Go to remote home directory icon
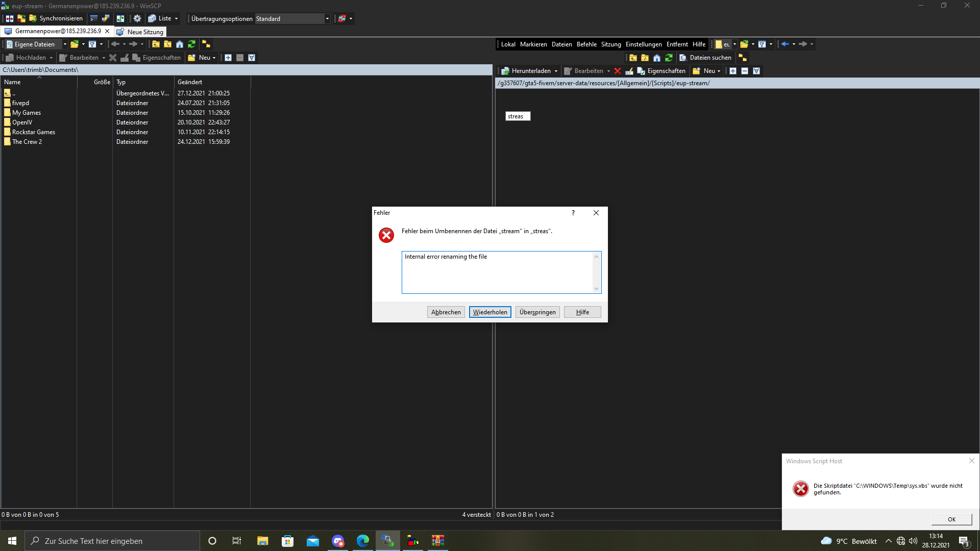Screen dimensions: 980x551 [x=657, y=58]
